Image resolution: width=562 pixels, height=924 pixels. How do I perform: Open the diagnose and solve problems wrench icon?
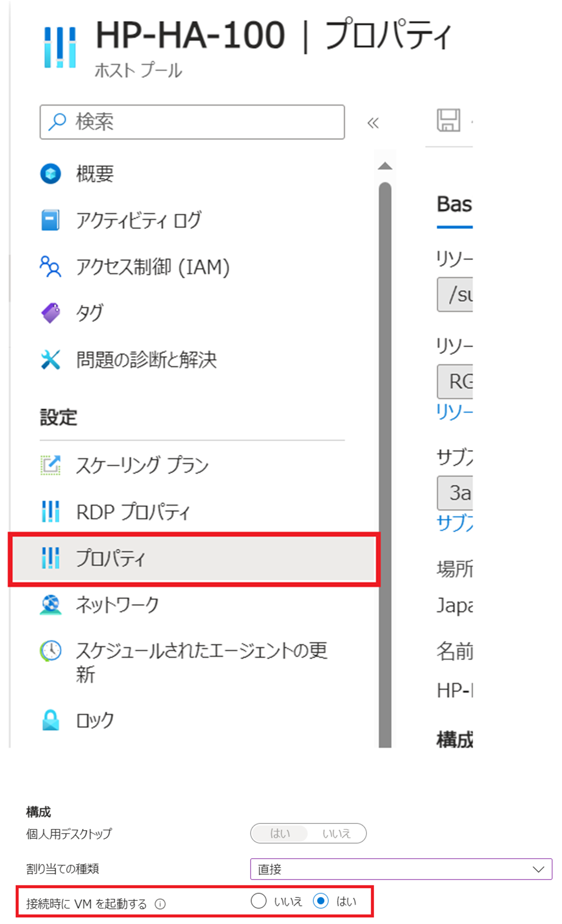[x=51, y=360]
